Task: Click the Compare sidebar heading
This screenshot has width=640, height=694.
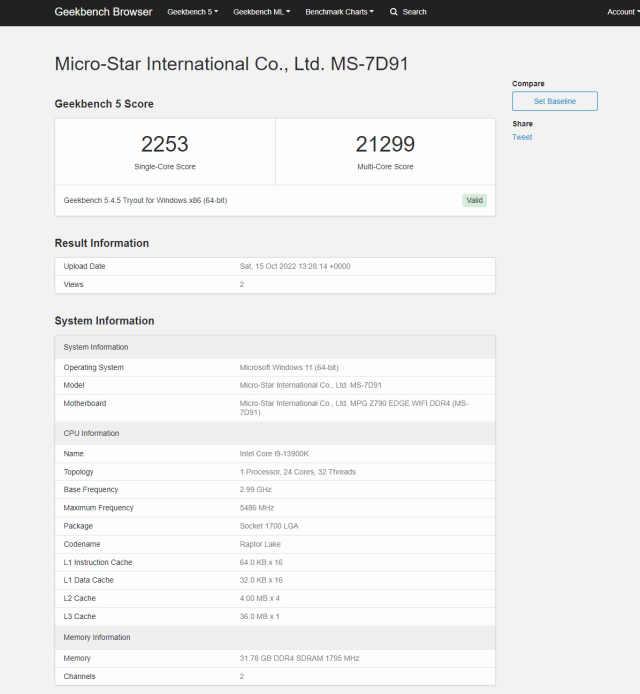Action: (x=528, y=84)
